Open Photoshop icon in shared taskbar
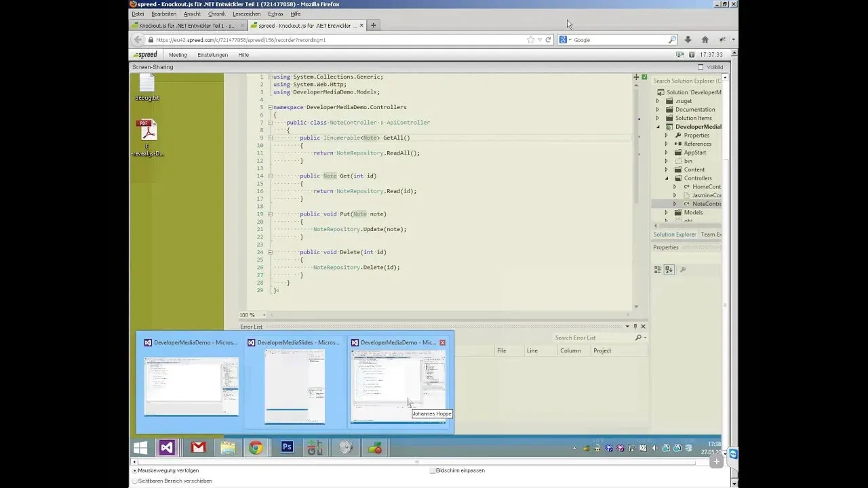 pyautogui.click(x=287, y=447)
